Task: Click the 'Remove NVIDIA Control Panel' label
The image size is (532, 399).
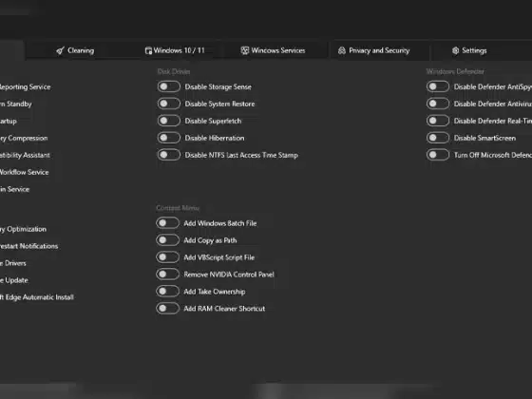Action: click(229, 275)
